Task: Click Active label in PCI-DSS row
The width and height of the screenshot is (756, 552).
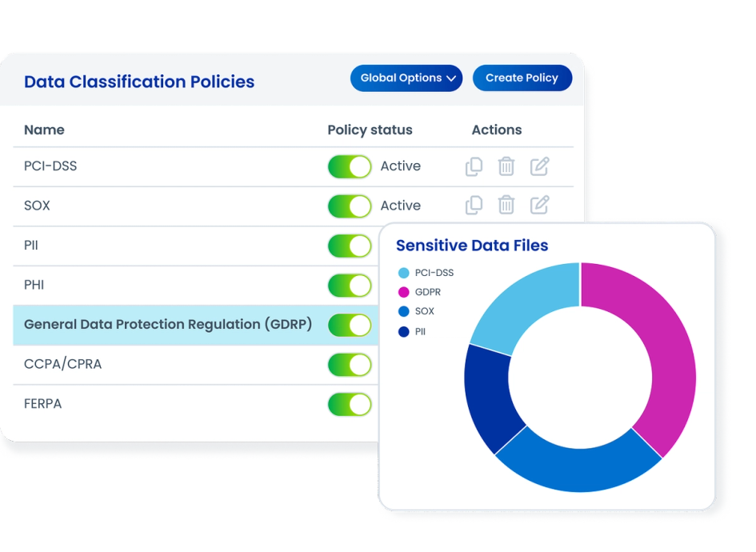Action: click(400, 166)
